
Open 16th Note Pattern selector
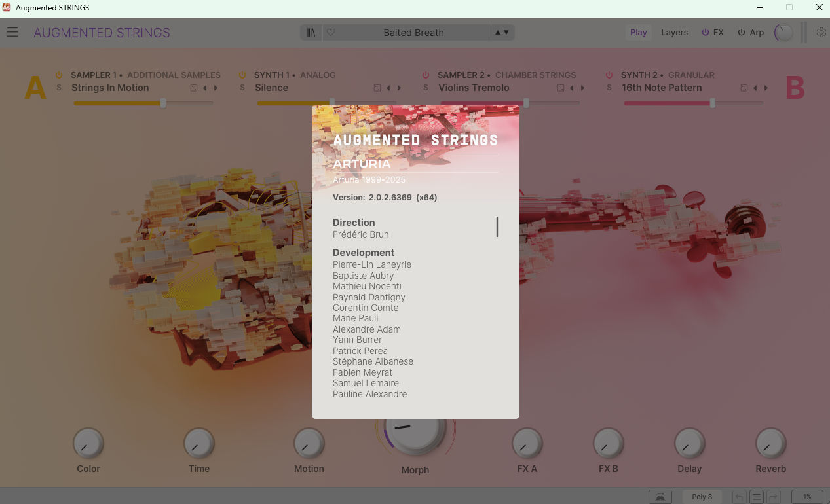click(x=662, y=88)
